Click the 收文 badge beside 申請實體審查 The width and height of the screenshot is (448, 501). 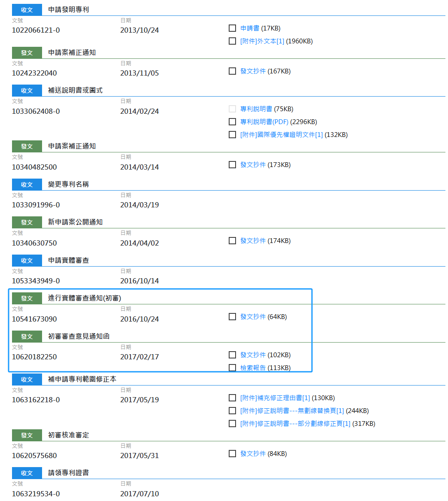point(27,260)
